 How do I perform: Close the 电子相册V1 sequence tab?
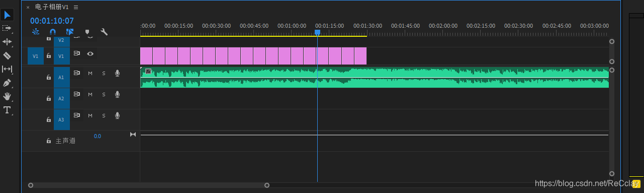click(28, 7)
